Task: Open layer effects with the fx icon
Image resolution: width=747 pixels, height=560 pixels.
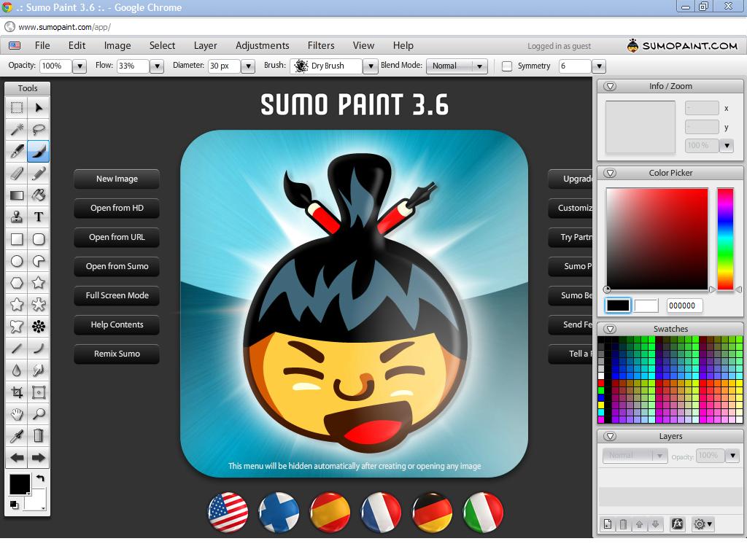Action: [677, 524]
